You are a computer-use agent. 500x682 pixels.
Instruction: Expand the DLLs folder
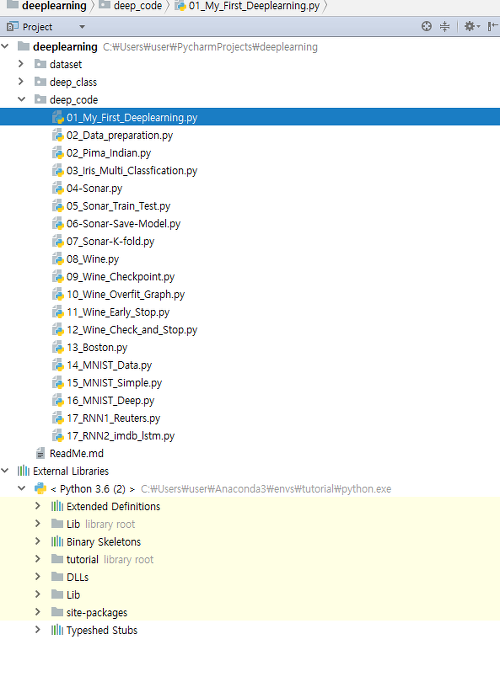pos(38,577)
